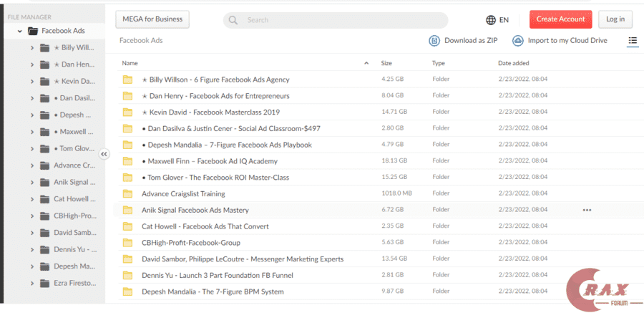Expand the Billy Willson folder in sidebar
This screenshot has height=313, width=644.
[33, 48]
